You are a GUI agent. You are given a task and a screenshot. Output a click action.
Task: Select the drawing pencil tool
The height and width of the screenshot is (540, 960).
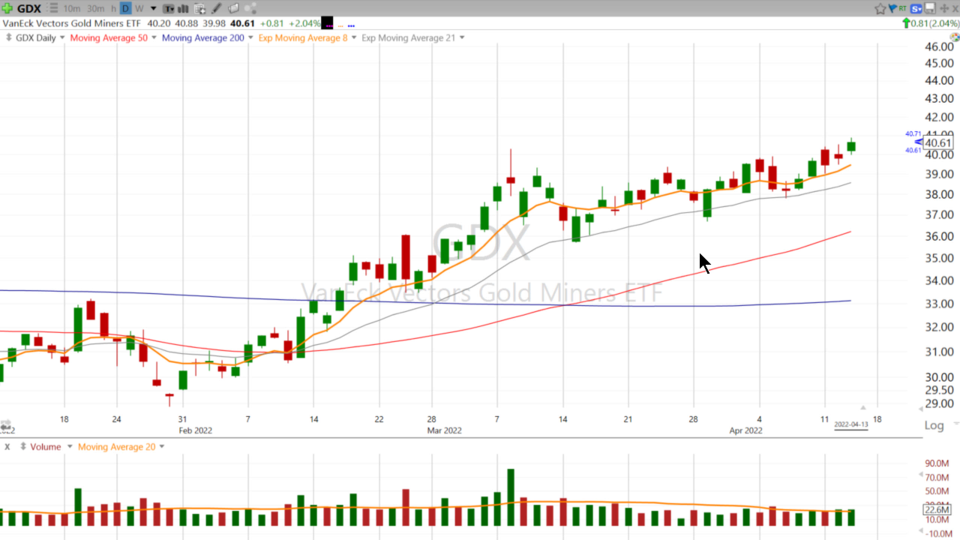[217, 9]
